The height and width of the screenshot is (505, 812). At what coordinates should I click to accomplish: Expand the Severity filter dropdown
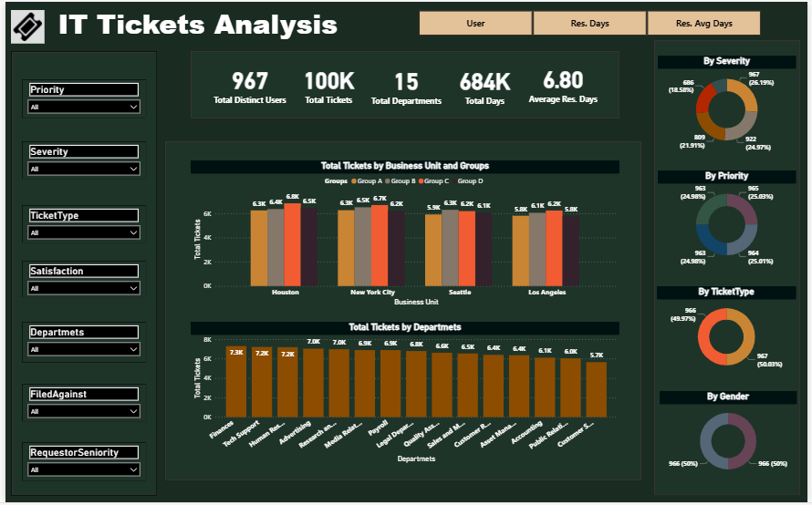click(83, 170)
